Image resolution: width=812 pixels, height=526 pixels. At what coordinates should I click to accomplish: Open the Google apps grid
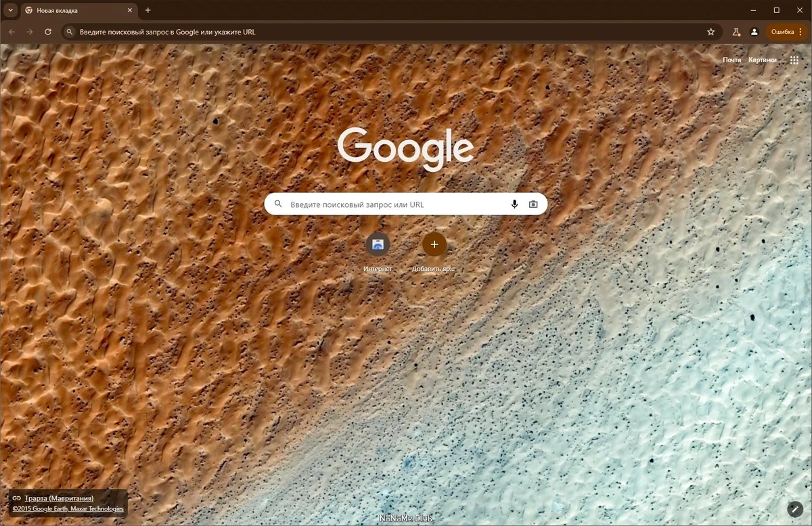(794, 60)
